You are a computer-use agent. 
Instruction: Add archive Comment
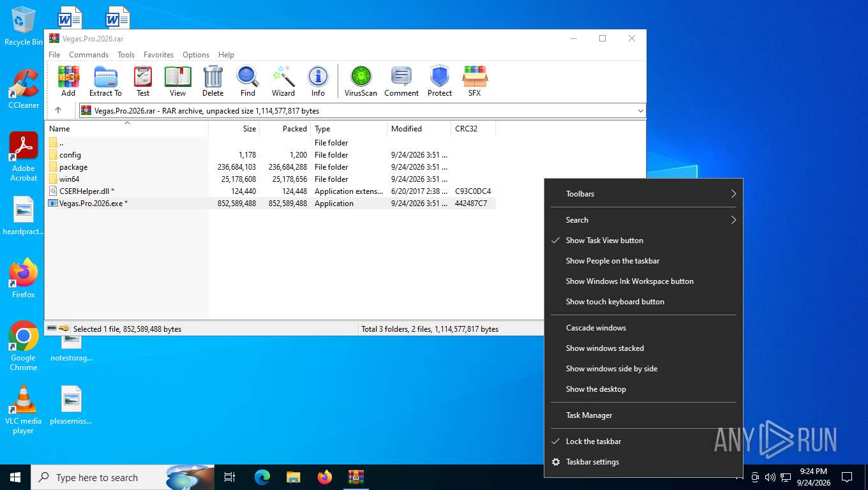pyautogui.click(x=401, y=81)
